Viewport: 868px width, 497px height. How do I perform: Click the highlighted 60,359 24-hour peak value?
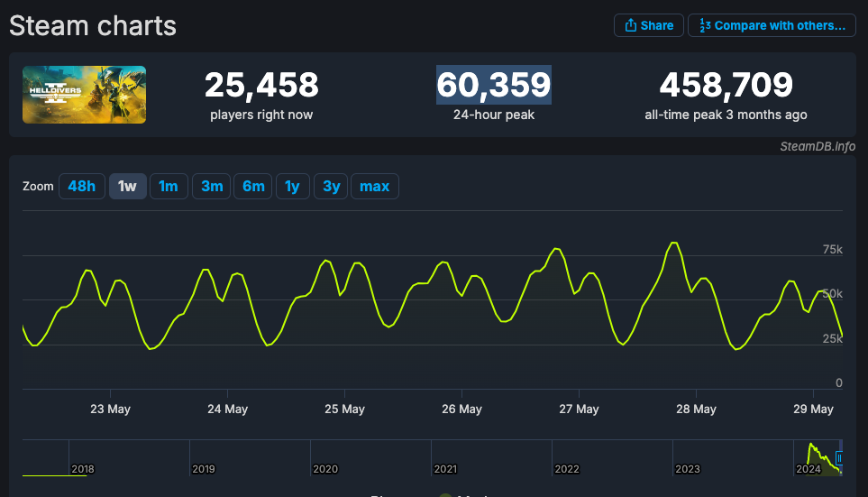pyautogui.click(x=494, y=85)
